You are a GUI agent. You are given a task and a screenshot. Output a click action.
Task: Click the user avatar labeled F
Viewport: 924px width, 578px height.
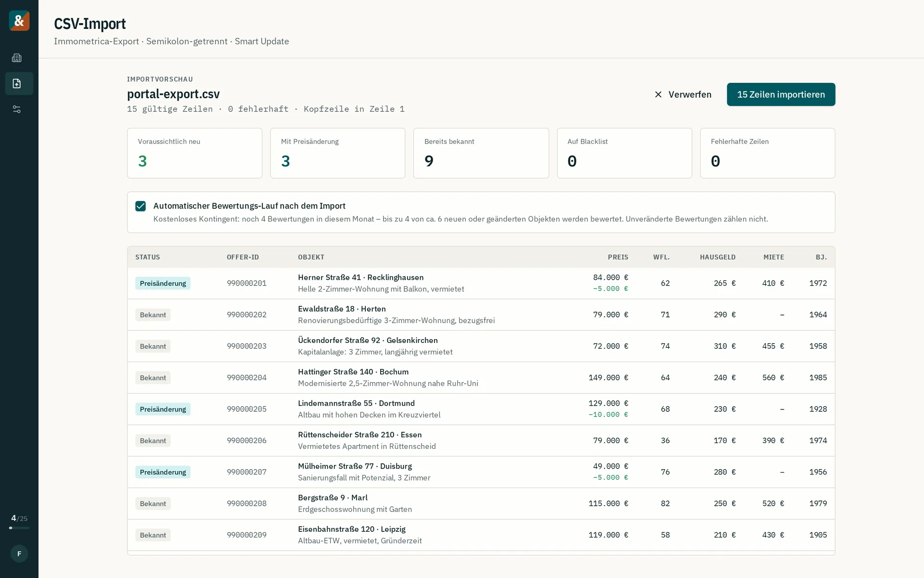19,553
